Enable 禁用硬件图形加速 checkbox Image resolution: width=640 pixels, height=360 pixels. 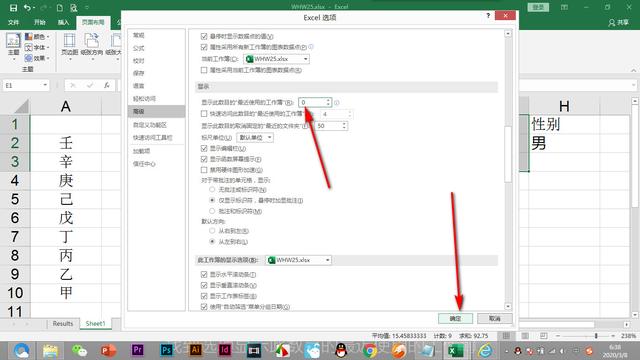(x=204, y=169)
